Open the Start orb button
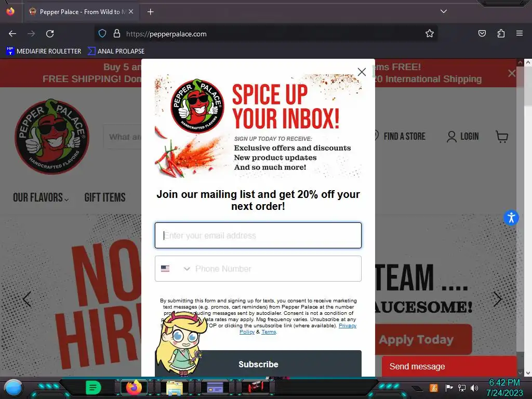 pyautogui.click(x=13, y=388)
